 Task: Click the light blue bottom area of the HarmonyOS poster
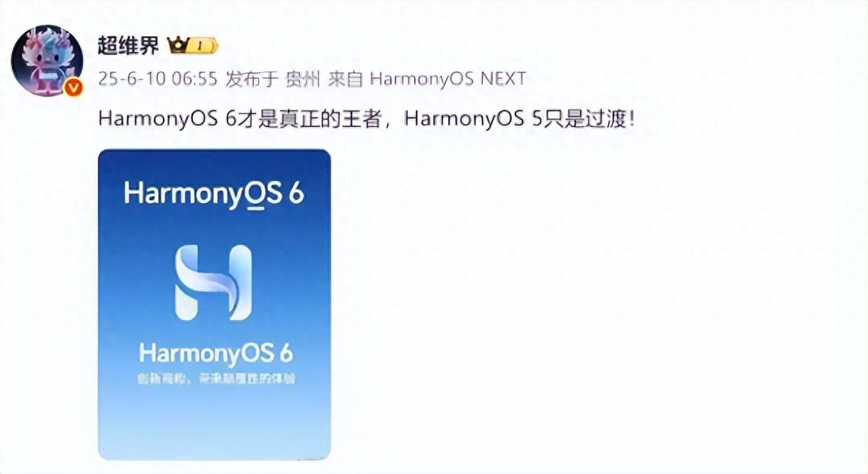pos(214,424)
